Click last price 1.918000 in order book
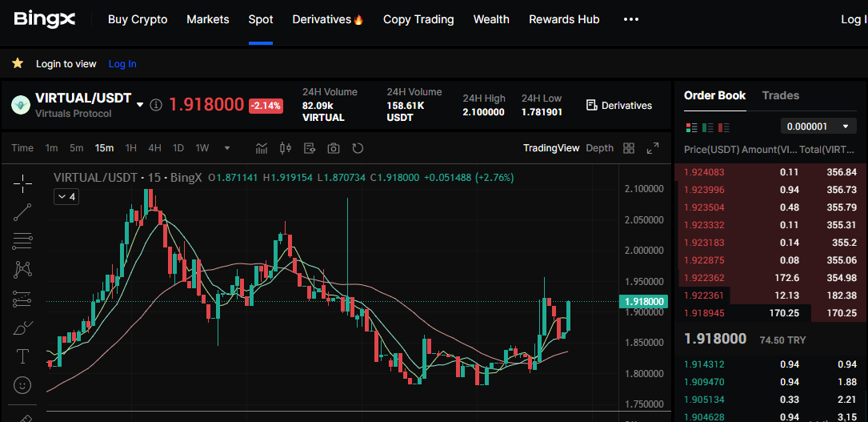Image resolution: width=868 pixels, height=422 pixels. pos(715,339)
